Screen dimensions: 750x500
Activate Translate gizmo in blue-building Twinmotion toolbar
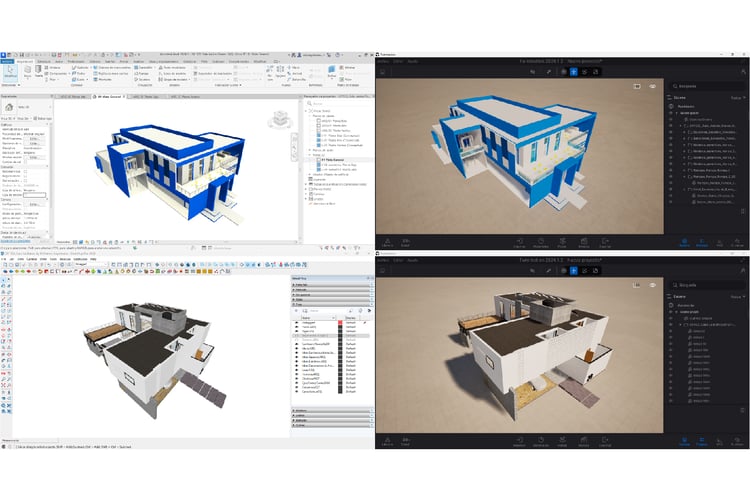574,72
